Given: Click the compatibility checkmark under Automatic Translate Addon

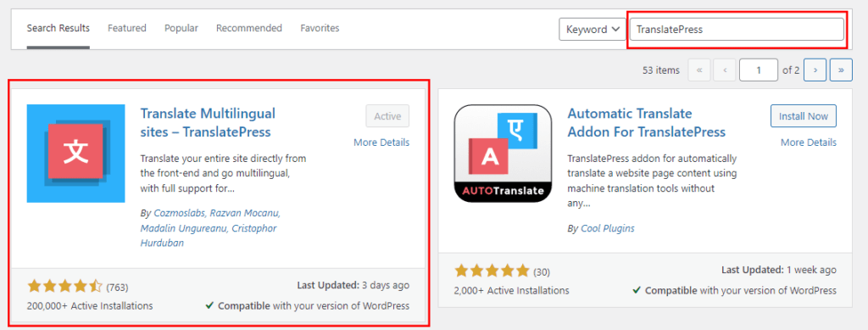Looking at the screenshot, I should coord(636,290).
